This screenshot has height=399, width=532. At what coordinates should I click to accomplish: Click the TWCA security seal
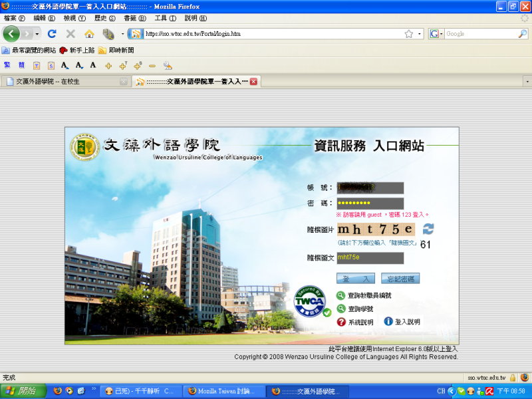coord(310,301)
